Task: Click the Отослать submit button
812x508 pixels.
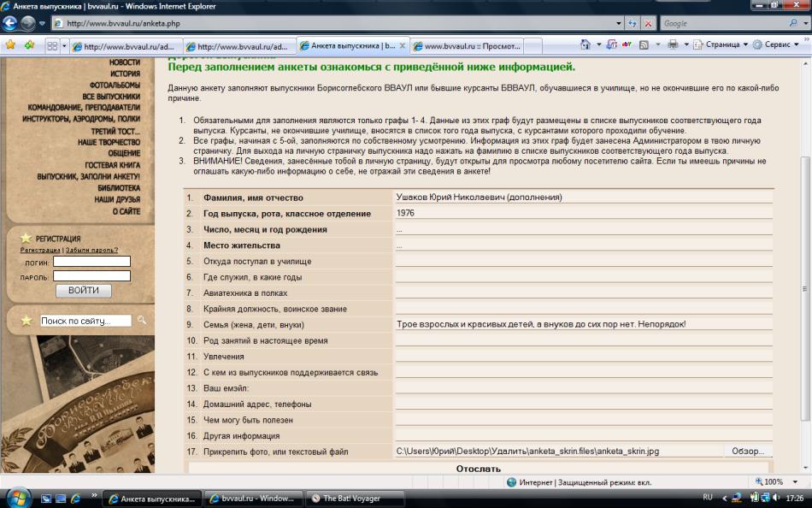Action: 479,468
